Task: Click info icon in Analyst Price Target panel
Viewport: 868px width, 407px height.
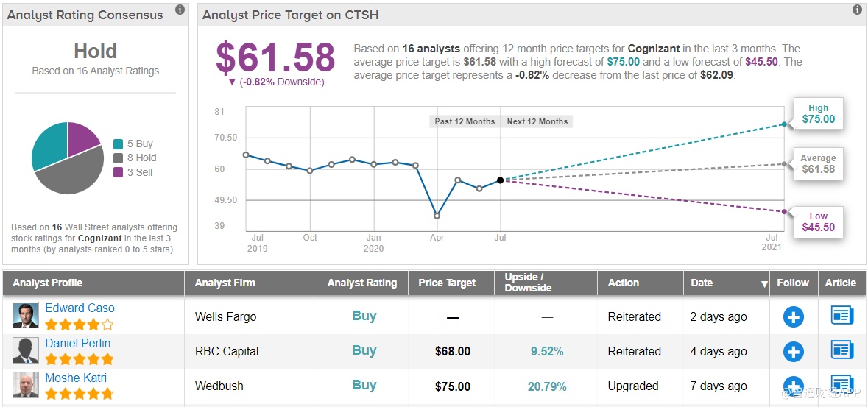Action: (x=857, y=10)
